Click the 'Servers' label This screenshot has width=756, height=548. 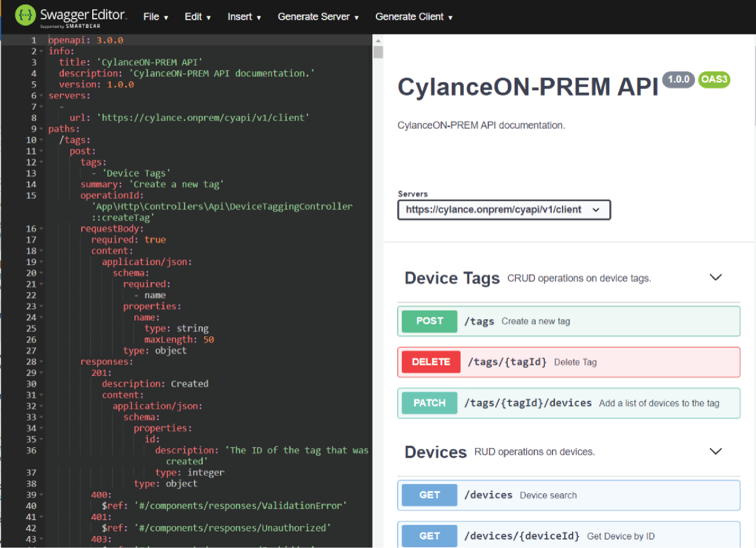tap(413, 194)
